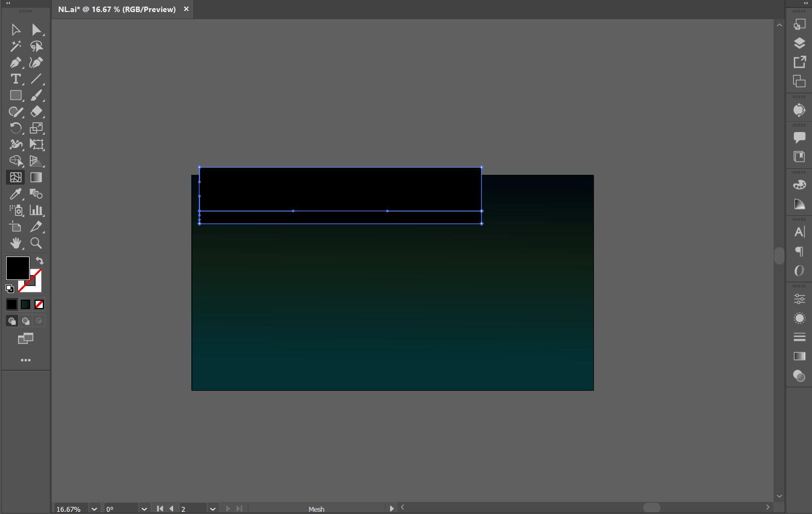Show the Stroke panel
Viewport: 812px width, 514px height.
pos(799,337)
